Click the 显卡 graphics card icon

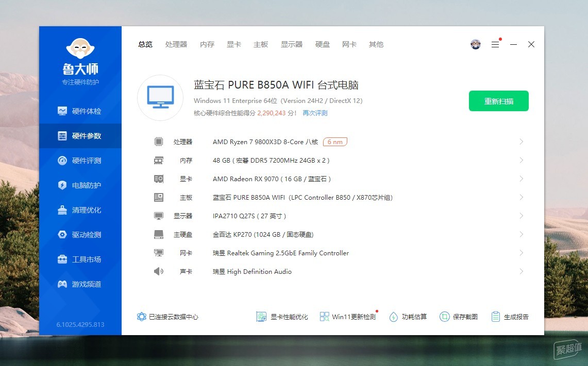click(159, 179)
